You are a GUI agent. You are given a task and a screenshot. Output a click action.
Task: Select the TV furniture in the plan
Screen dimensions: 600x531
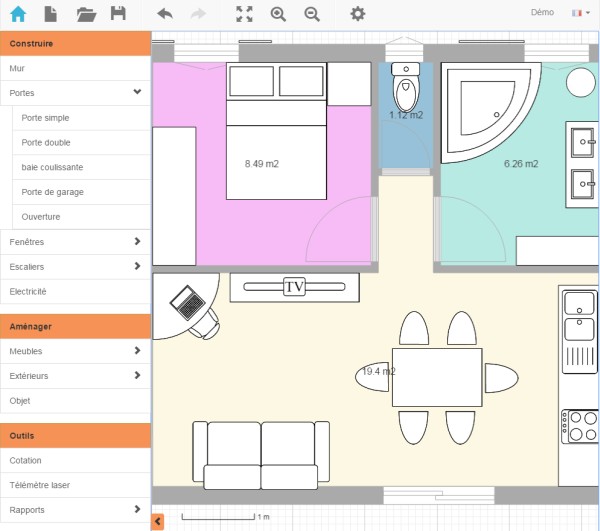pos(294,287)
